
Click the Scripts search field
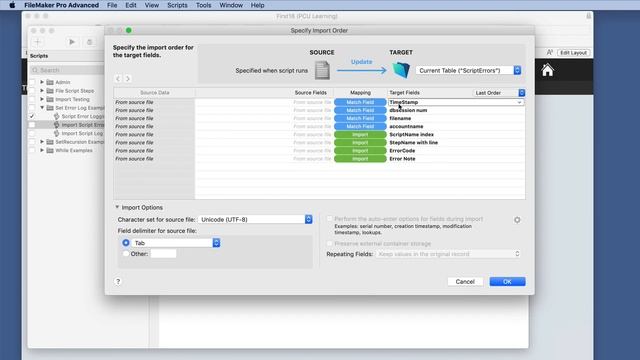(x=67, y=70)
